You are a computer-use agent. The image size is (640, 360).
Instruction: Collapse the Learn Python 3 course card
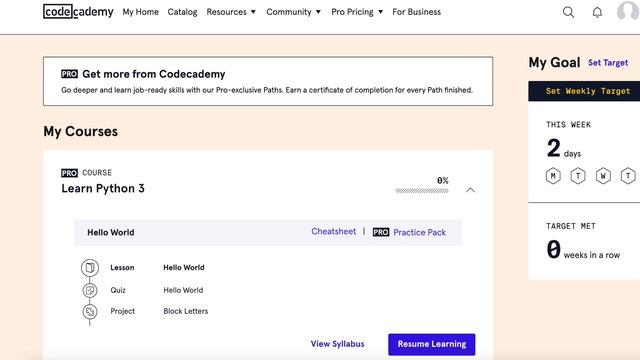[x=470, y=190]
